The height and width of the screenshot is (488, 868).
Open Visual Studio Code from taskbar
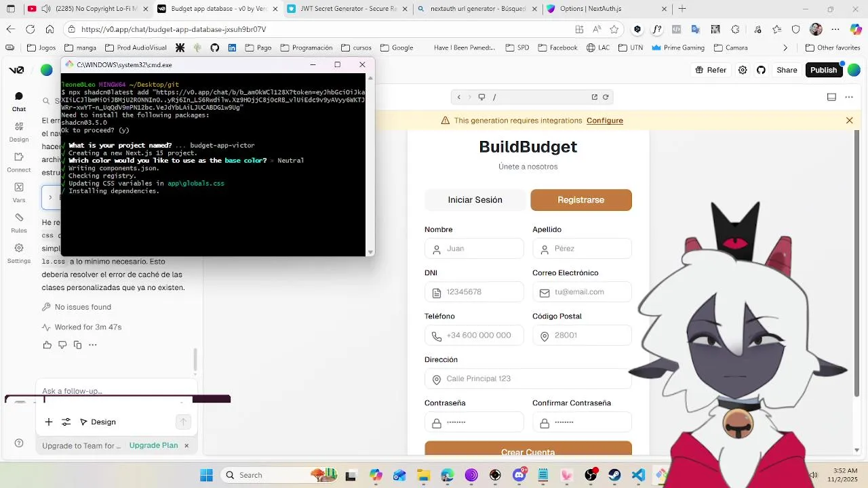[638, 475]
